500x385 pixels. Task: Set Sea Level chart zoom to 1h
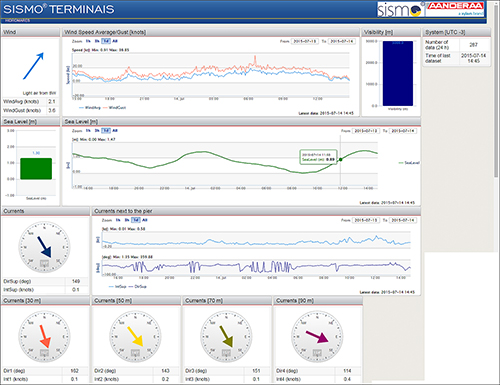(x=88, y=130)
